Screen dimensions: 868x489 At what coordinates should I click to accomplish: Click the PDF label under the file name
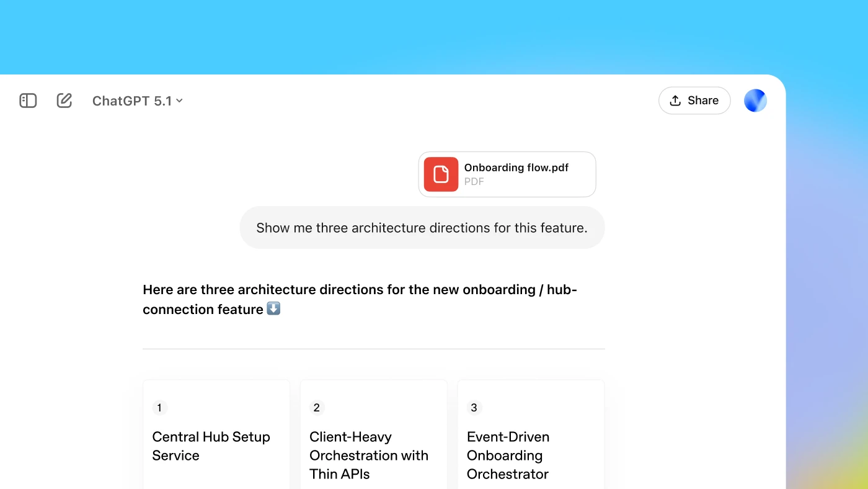tap(474, 181)
